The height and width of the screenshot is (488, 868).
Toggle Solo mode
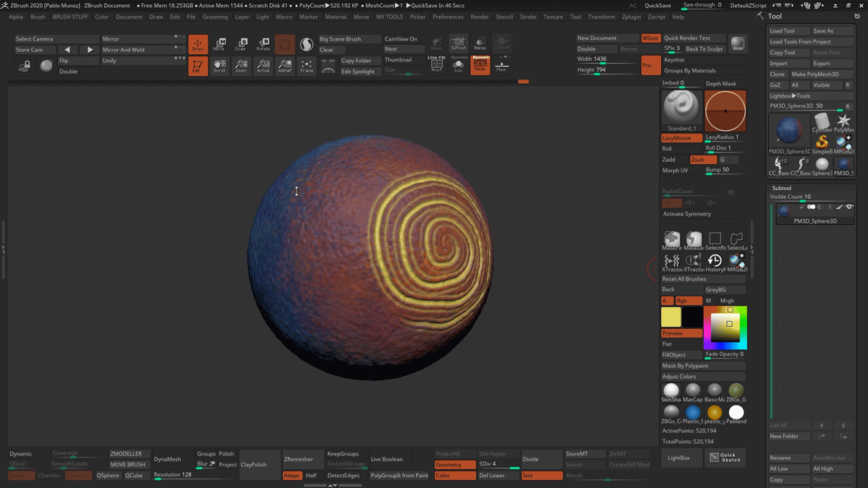[x=459, y=66]
